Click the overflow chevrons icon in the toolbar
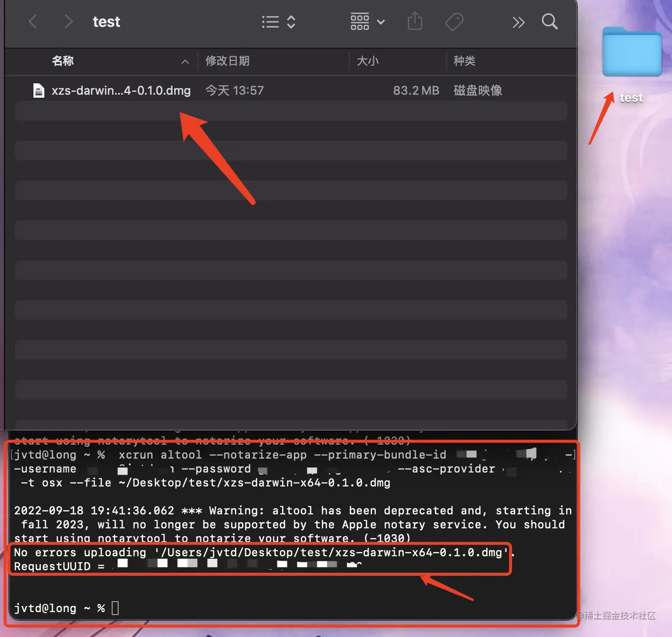Viewport: 672px width, 637px height. click(518, 21)
